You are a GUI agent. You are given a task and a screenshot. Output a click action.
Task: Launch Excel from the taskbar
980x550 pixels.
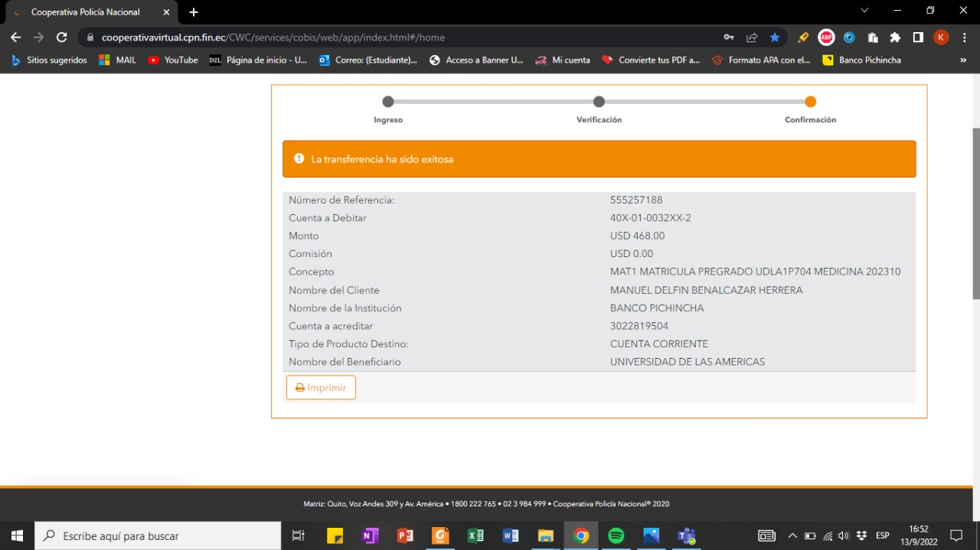click(x=475, y=535)
